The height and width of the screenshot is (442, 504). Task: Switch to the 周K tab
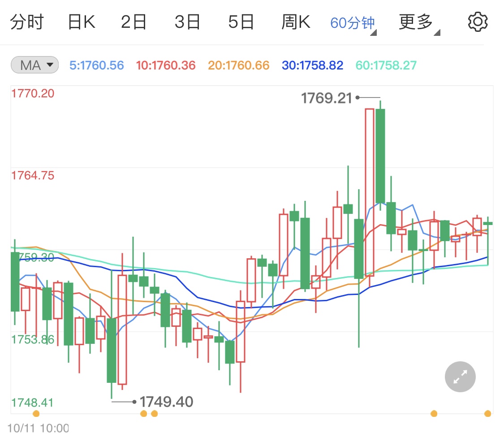(296, 22)
